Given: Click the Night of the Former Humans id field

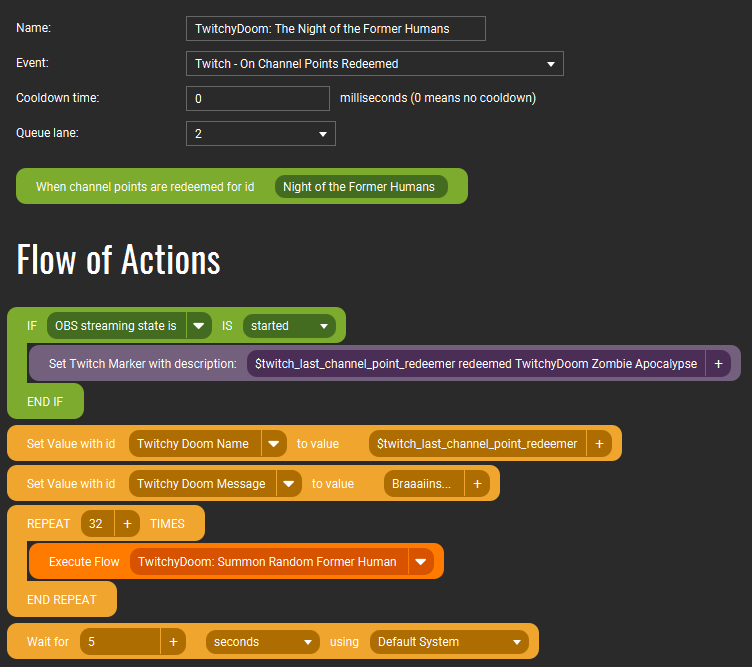Looking at the screenshot, I should click(x=361, y=187).
